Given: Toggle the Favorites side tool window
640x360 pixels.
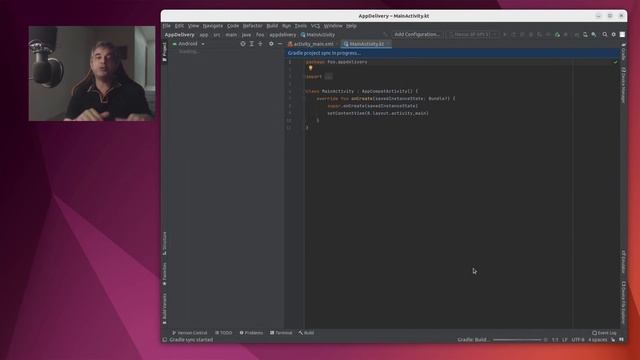Looking at the screenshot, I should click(x=164, y=274).
